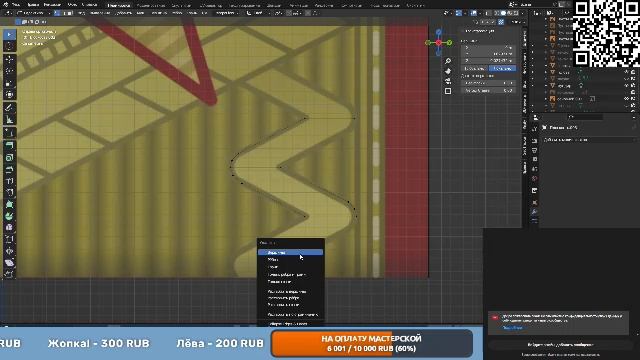Viewport: 640px width, 360px height.
Task: Click the X coordinate field in sidebar
Action: (489, 47)
